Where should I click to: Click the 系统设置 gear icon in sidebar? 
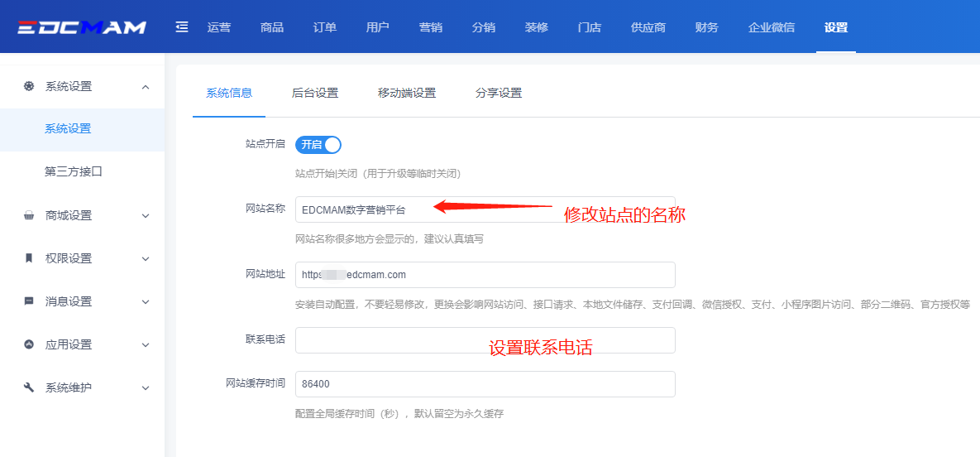coord(29,86)
